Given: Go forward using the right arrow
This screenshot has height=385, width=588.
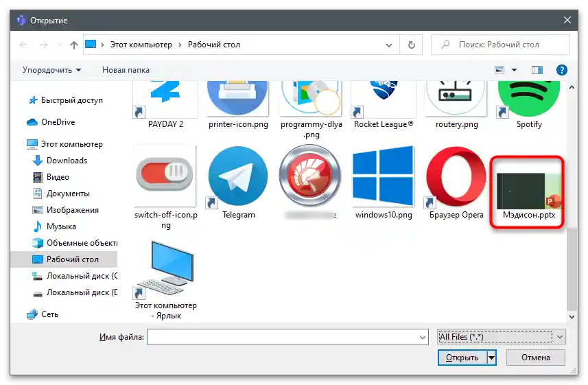Looking at the screenshot, I should coord(43,45).
